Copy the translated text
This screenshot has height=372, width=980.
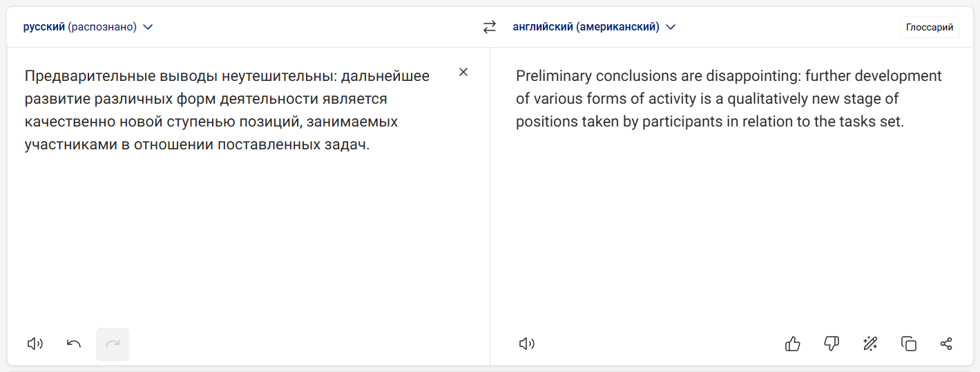pyautogui.click(x=909, y=344)
